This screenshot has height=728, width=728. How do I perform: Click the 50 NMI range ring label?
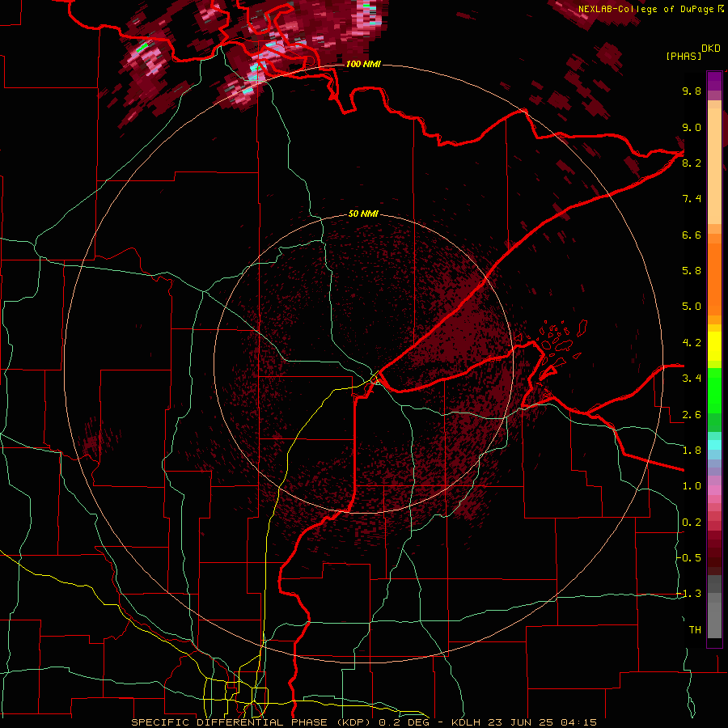363,214
